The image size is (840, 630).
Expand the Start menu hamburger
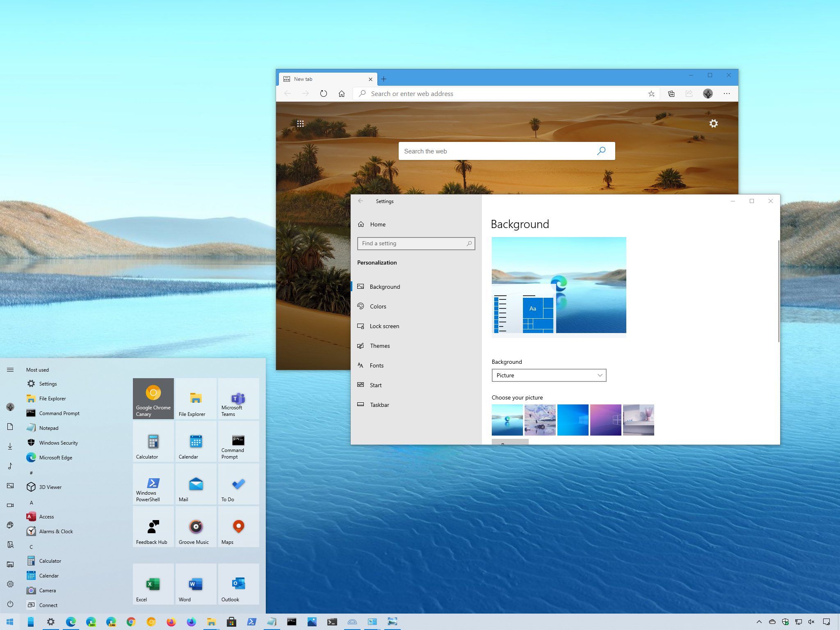pos(10,369)
